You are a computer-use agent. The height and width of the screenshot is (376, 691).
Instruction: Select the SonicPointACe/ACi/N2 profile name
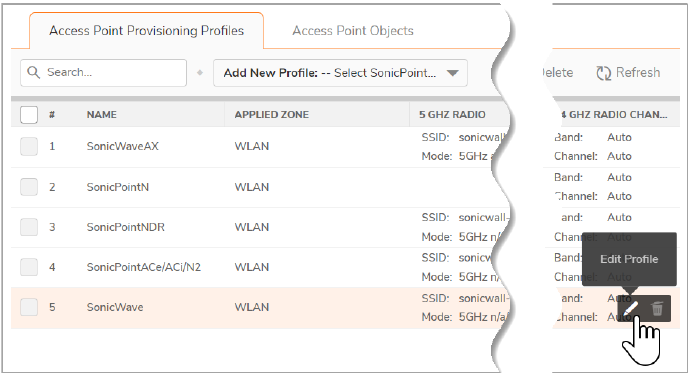[x=144, y=267]
